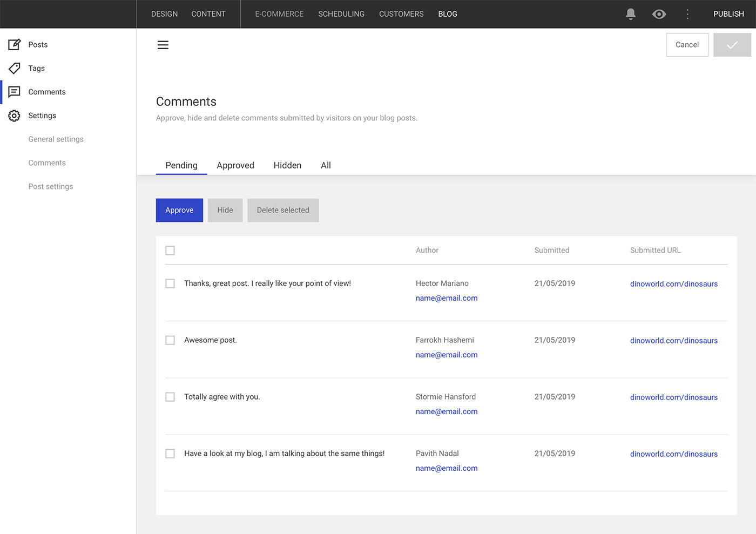This screenshot has width=756, height=534.
Task: Open the notifications bell icon
Action: 630,14
